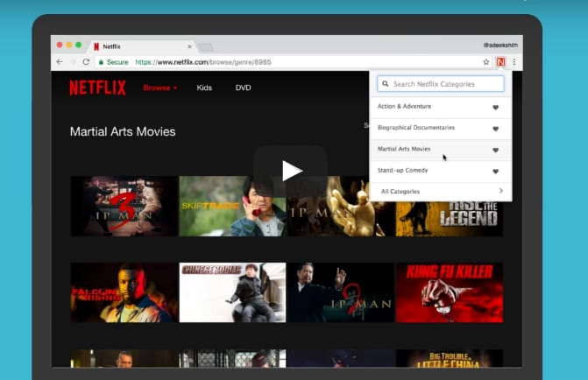The height and width of the screenshot is (380, 588).
Task: Open Chinese Zodiac movie thumbnail
Action: (232, 292)
